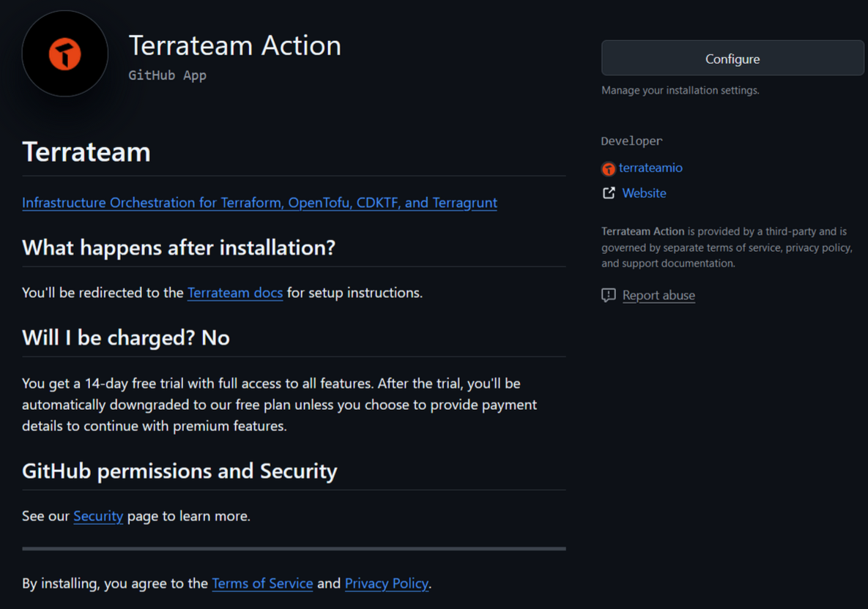868x609 pixels.
Task: Click the external link icon beside Website
Action: click(x=609, y=193)
